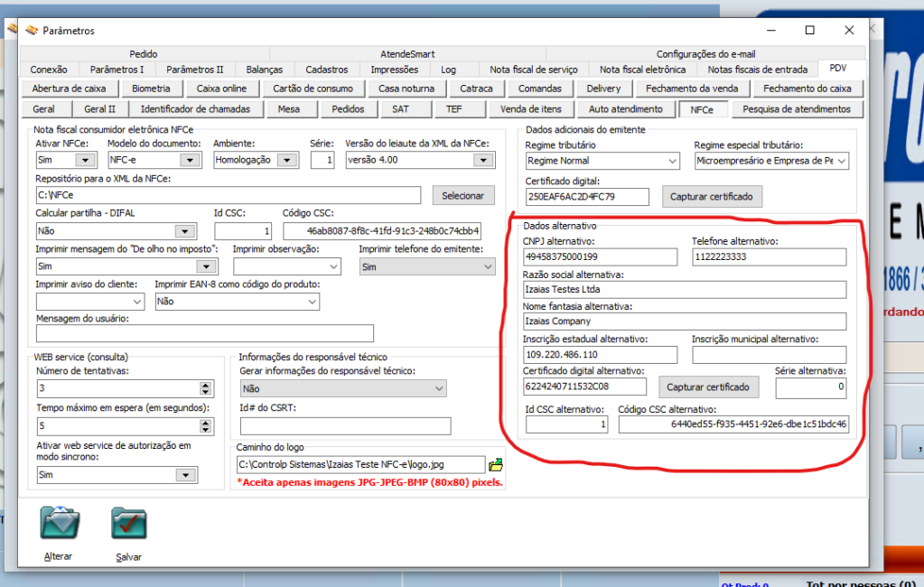Open the Ambiente Homologação dropdown

click(x=287, y=161)
